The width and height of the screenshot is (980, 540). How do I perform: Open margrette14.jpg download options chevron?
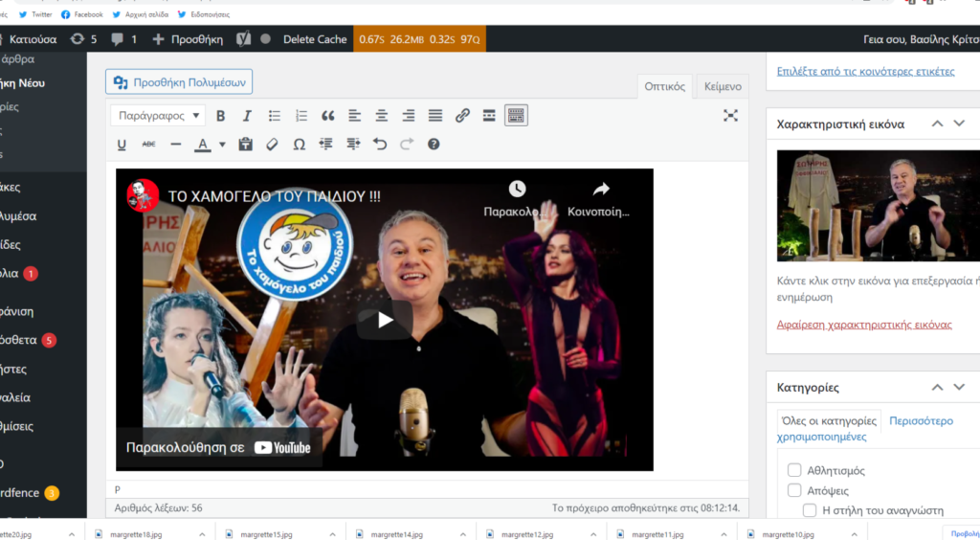pos(462,534)
